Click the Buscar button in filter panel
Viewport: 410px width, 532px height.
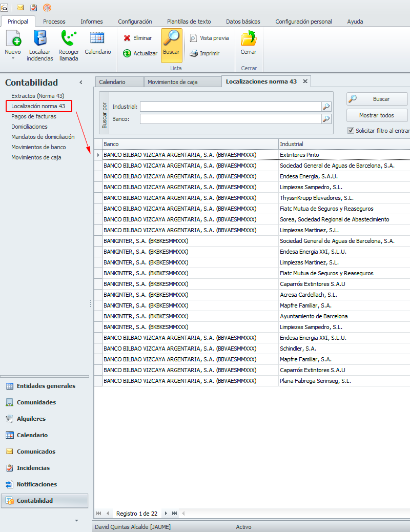tap(377, 99)
